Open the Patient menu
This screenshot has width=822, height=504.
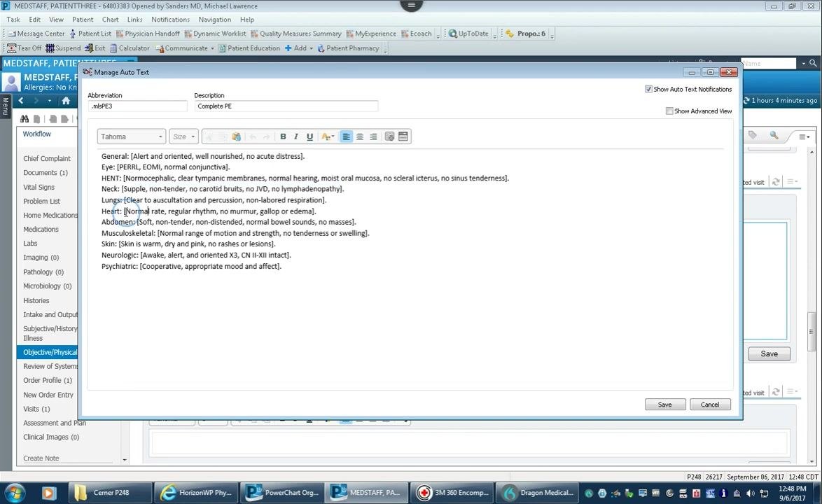click(x=83, y=20)
